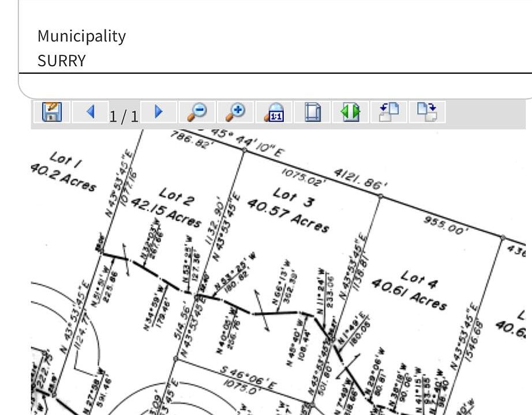This screenshot has height=415, width=532.
Task: Reset view to actual size 1:1
Action: [x=274, y=111]
